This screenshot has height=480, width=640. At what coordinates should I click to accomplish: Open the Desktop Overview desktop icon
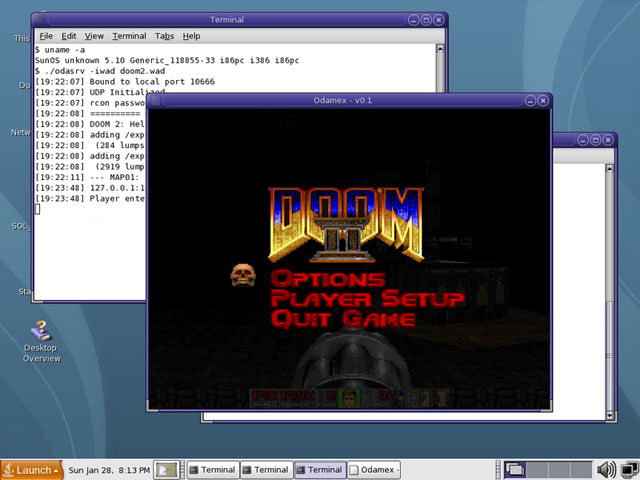pyautogui.click(x=41, y=333)
